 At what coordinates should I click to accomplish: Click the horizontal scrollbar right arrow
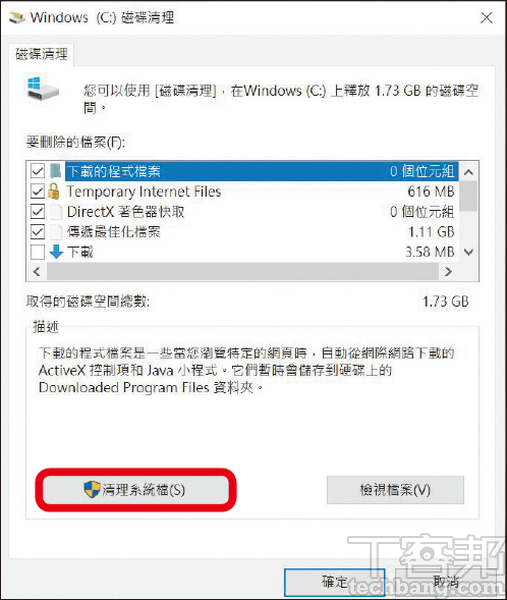[x=448, y=272]
